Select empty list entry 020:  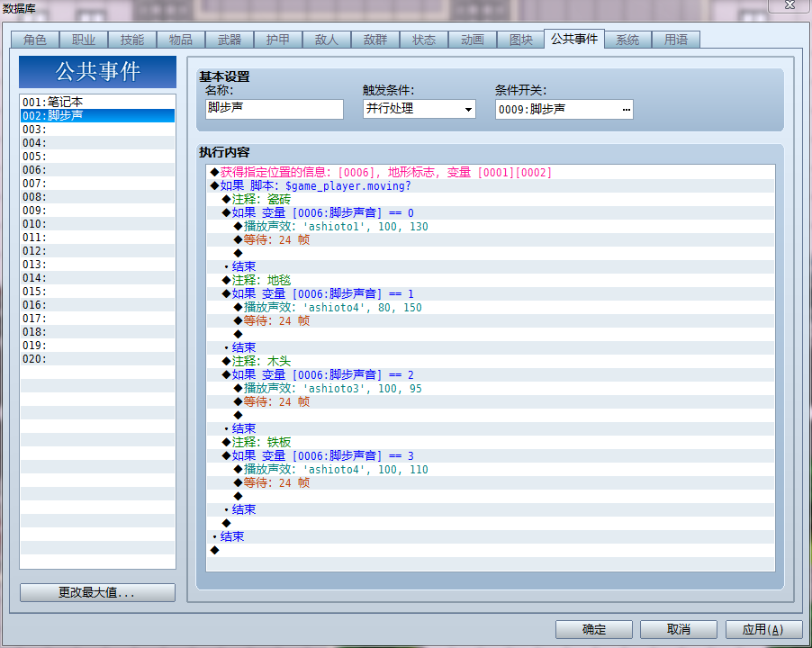pyautogui.click(x=97, y=358)
